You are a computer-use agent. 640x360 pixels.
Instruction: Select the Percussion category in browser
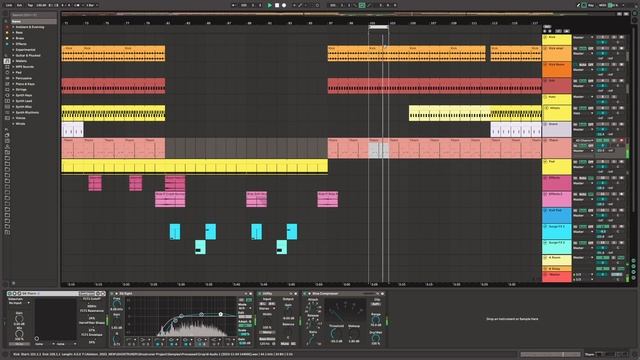(x=24, y=78)
